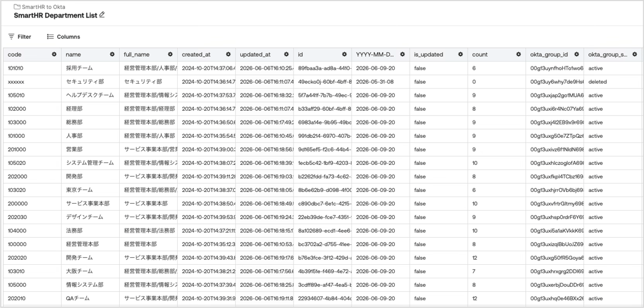Click the updated_at column header
This screenshot has height=308, width=644.
(x=265, y=55)
